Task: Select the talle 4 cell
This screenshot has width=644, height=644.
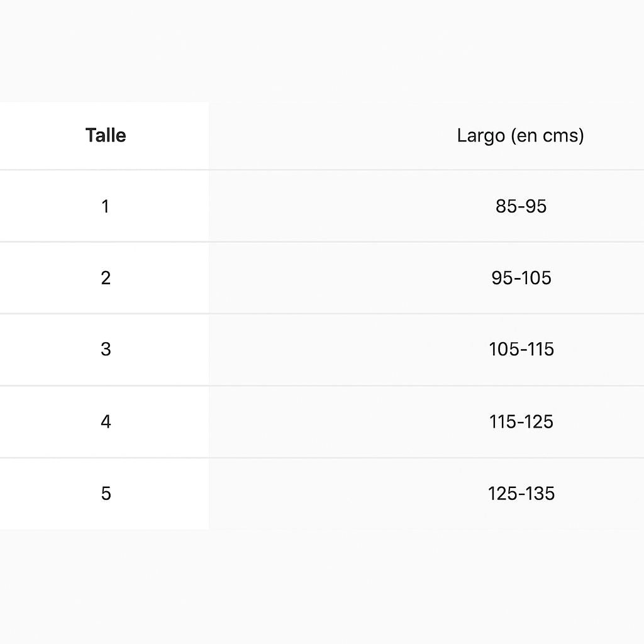Action: tap(105, 421)
